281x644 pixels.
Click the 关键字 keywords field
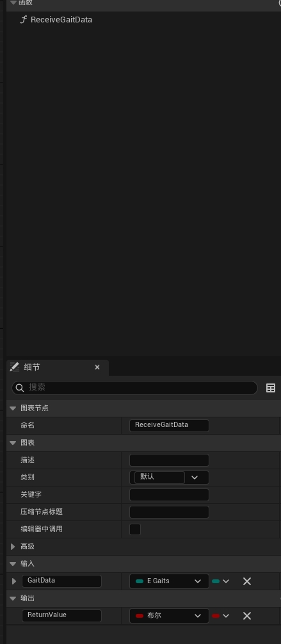169,494
